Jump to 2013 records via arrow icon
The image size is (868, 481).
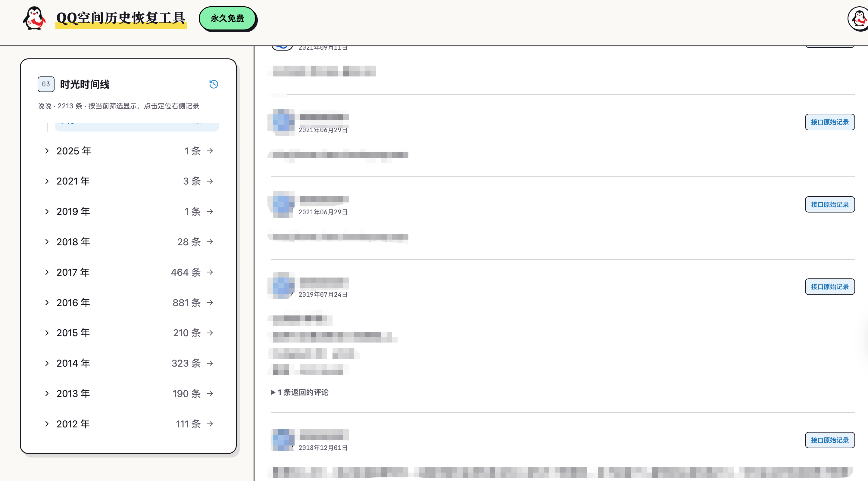pyautogui.click(x=210, y=393)
